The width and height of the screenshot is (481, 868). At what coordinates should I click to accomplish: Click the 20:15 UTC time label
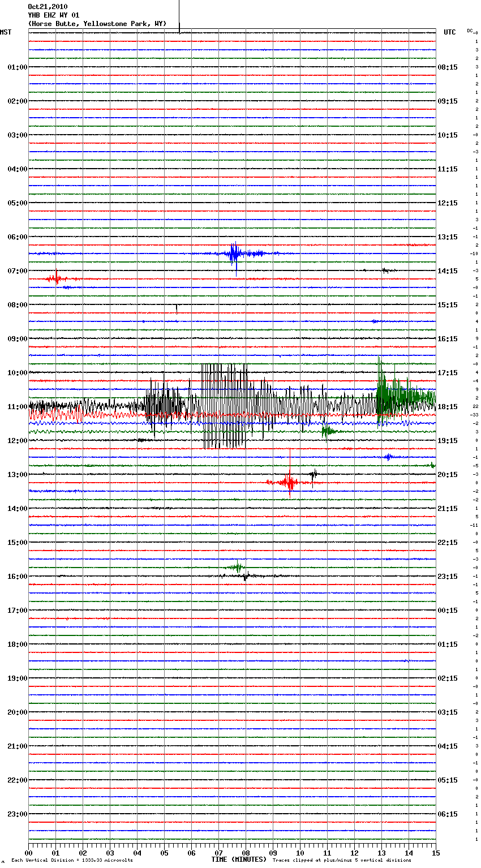click(x=448, y=475)
